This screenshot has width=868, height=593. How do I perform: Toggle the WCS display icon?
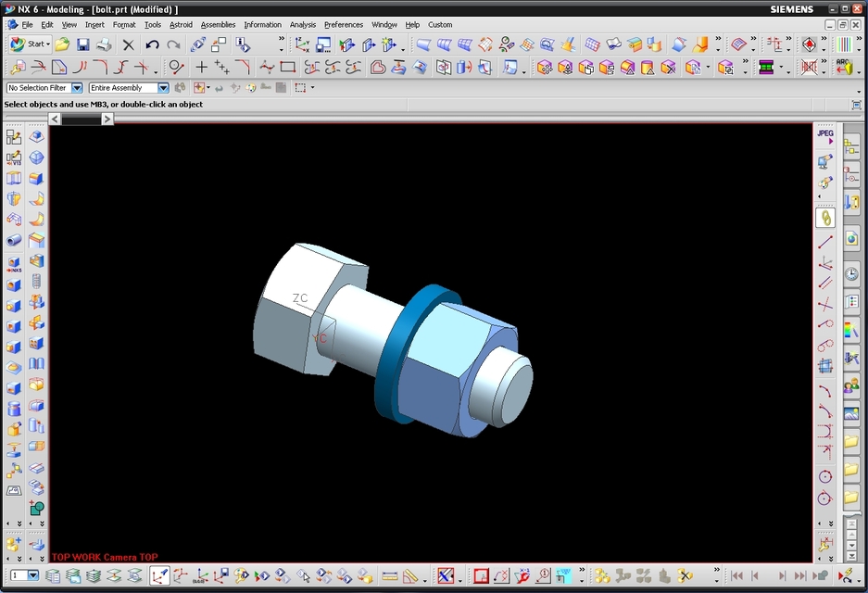coord(159,576)
